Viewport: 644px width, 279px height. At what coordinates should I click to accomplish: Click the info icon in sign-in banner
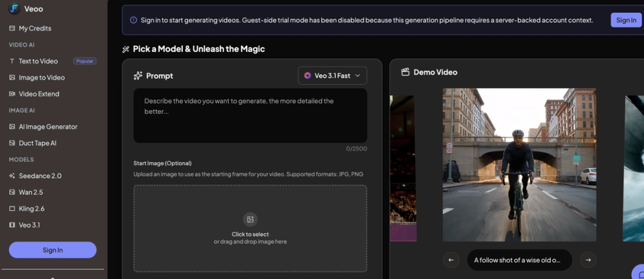click(133, 20)
